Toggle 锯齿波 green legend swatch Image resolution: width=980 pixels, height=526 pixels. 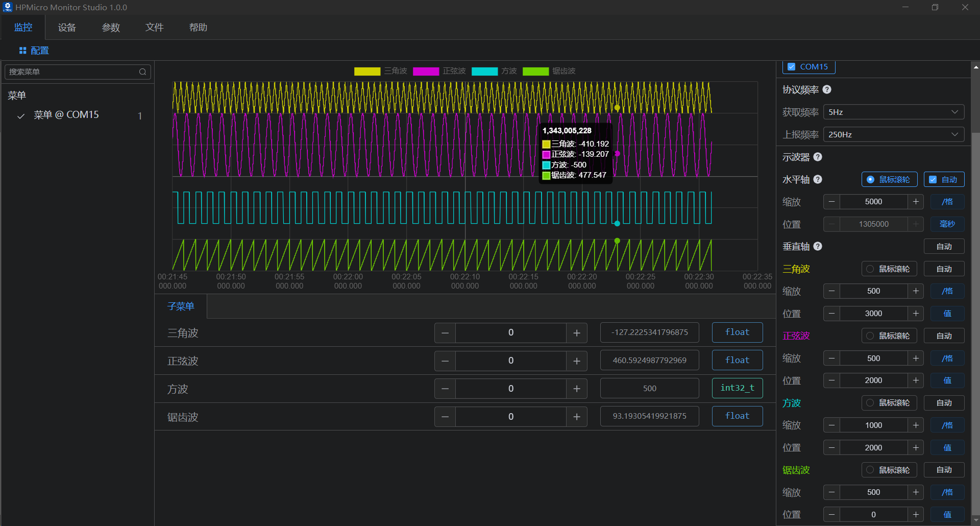[x=536, y=71]
